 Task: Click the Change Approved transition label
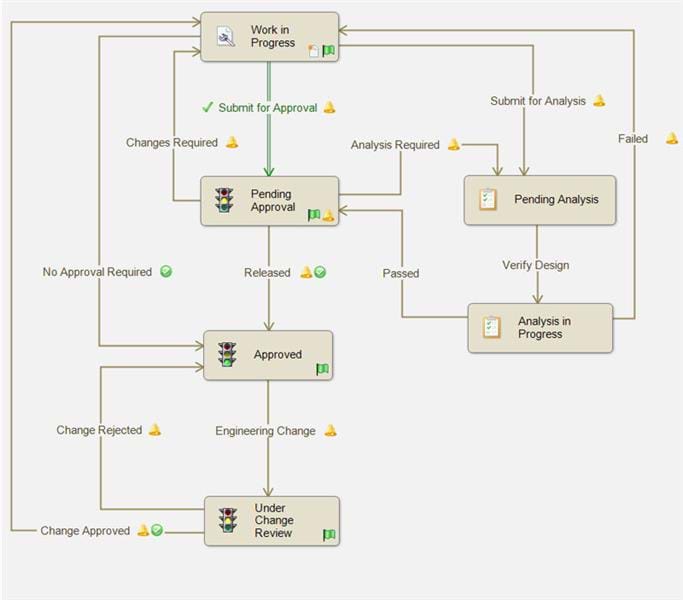coord(85,531)
